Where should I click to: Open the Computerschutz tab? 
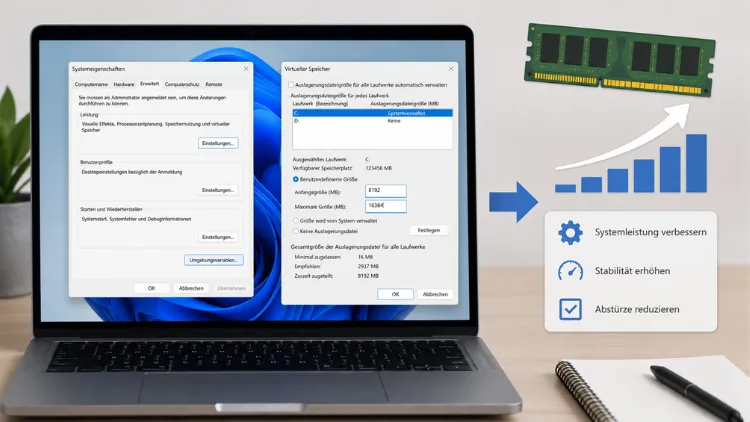pyautogui.click(x=182, y=84)
